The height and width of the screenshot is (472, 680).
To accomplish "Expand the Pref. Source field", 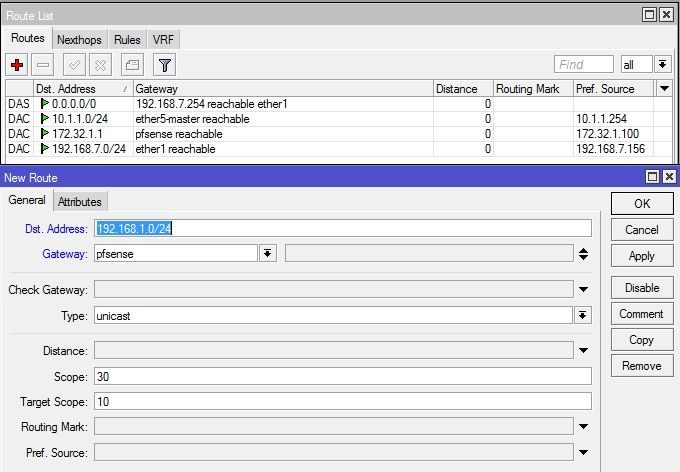I will pos(583,452).
